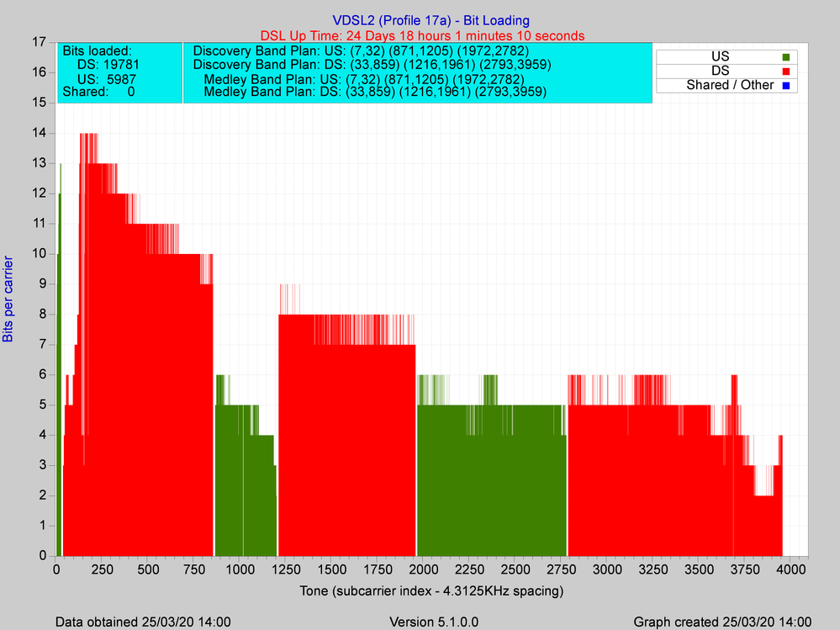Click the red DS legend swatch
The width and height of the screenshot is (840, 630).
pos(787,71)
